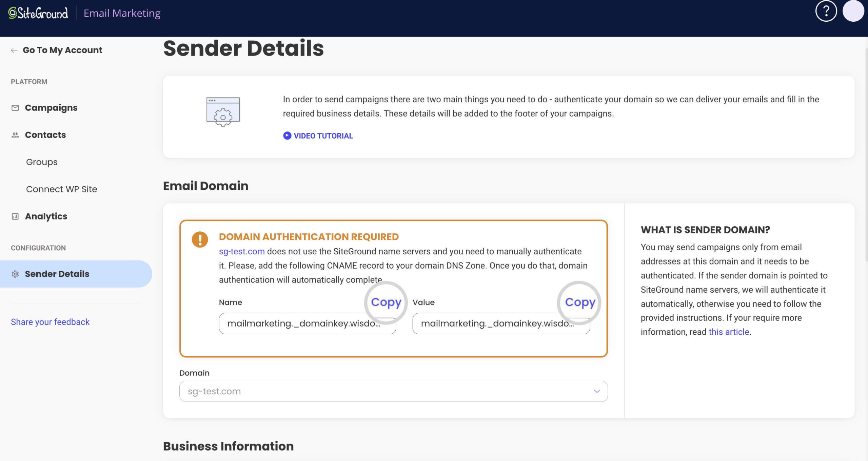The image size is (868, 461).
Task: Click the Campaigns envelope icon
Action: coord(15,108)
